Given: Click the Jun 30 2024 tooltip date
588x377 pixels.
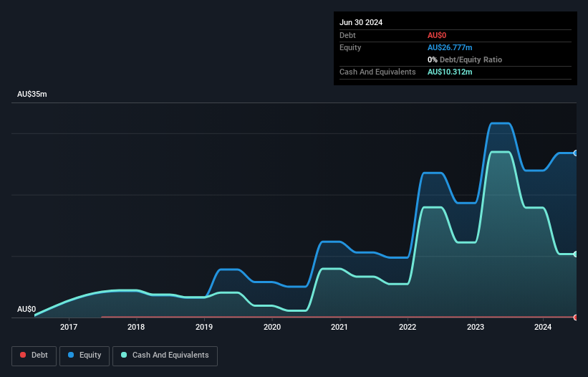Looking at the screenshot, I should click(x=361, y=22).
